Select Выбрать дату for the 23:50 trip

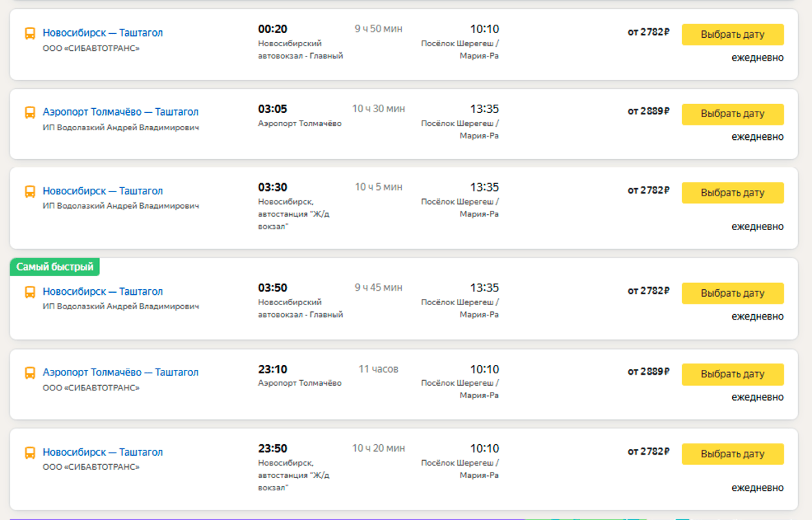pos(732,454)
